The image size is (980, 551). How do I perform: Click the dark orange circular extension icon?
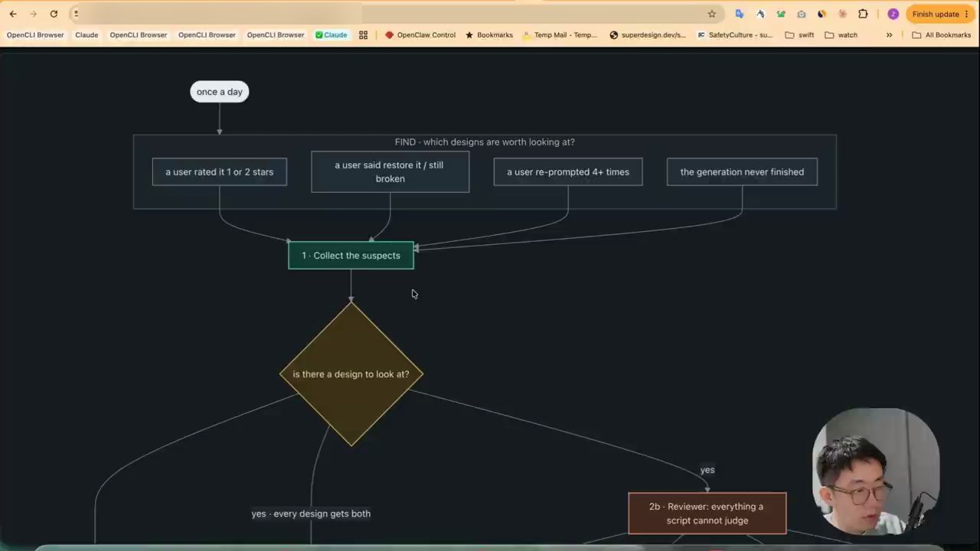pyautogui.click(x=822, y=14)
